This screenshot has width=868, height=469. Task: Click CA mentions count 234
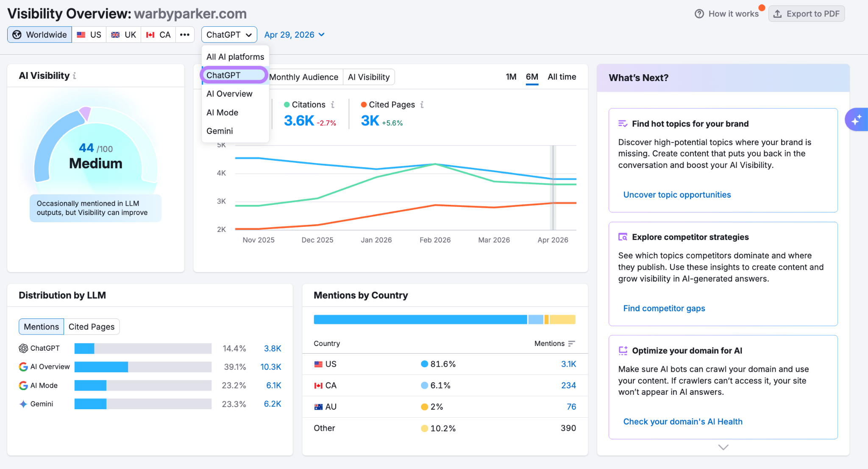tap(568, 385)
